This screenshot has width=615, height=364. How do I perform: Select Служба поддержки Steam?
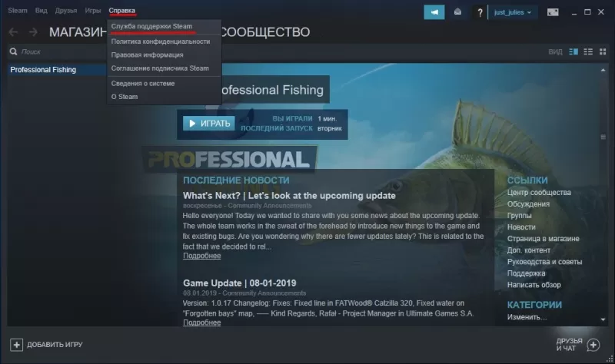click(151, 26)
